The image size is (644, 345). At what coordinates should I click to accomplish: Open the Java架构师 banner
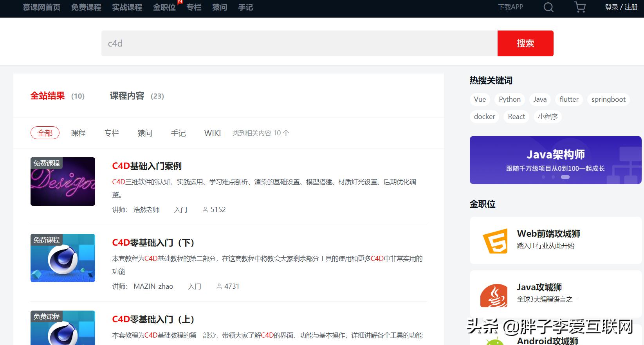tap(556, 160)
